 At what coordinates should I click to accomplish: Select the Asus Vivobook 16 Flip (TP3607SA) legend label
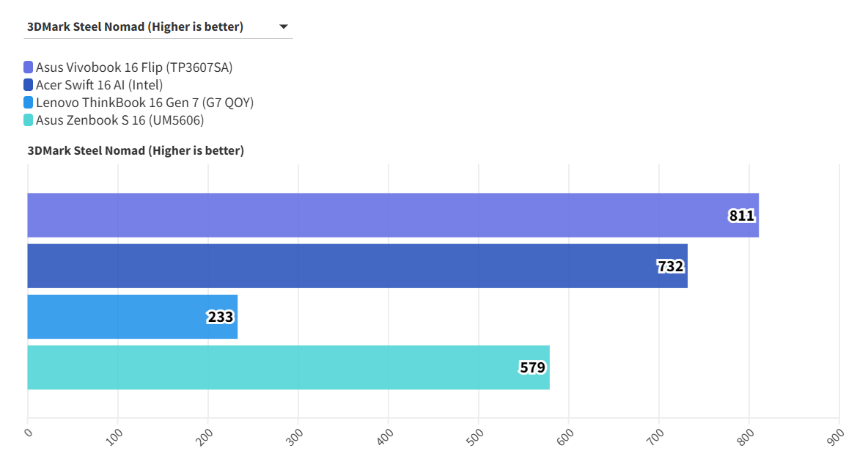(x=134, y=67)
